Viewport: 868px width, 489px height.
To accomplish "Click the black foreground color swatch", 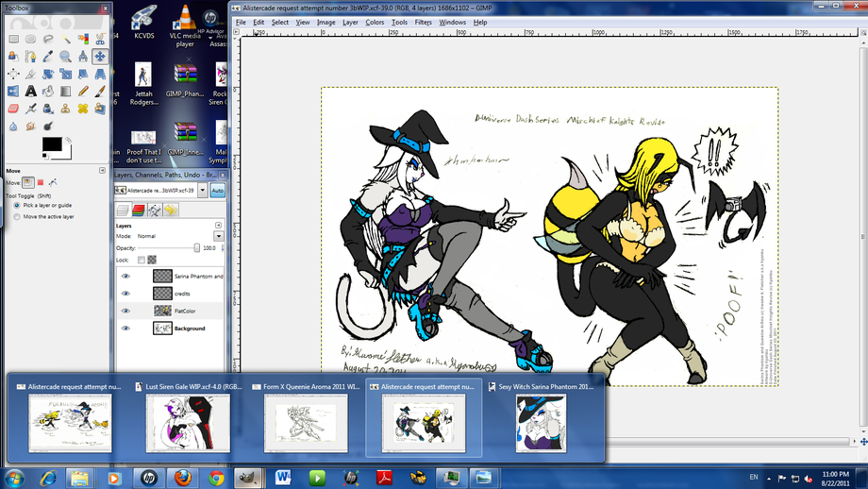I will (x=51, y=144).
